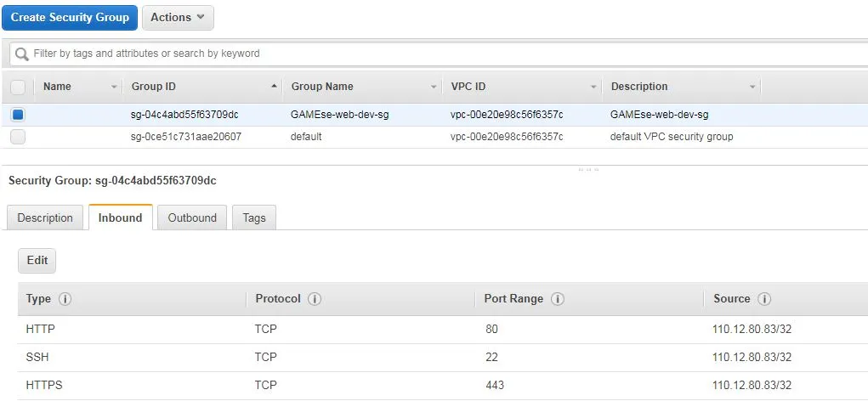
Task: Uncheck the GAMEse-web-dev-sg row checkbox
Action: pyautogui.click(x=18, y=115)
